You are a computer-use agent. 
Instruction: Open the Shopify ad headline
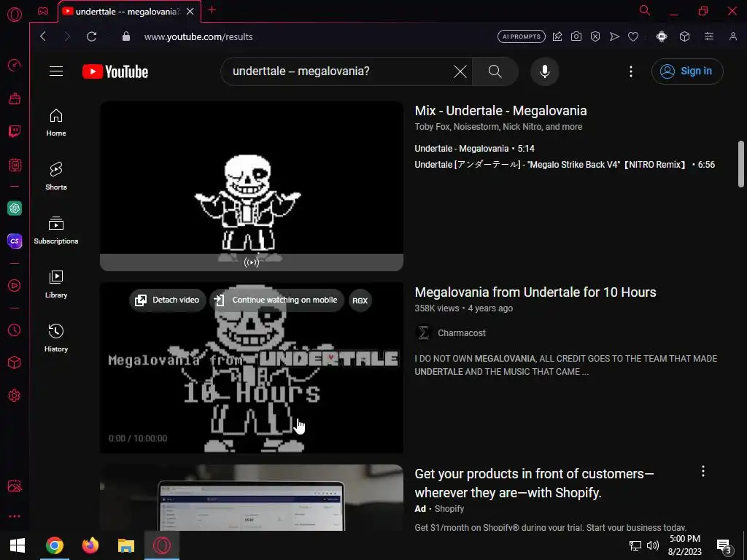click(534, 483)
